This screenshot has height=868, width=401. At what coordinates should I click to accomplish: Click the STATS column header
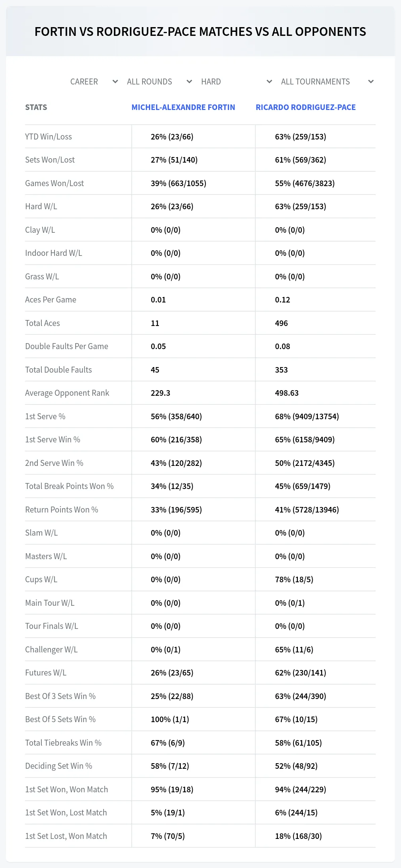pyautogui.click(x=36, y=107)
